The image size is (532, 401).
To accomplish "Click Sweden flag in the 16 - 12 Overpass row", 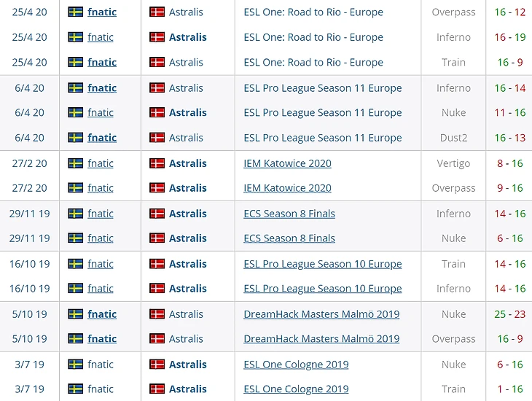I will tap(75, 12).
